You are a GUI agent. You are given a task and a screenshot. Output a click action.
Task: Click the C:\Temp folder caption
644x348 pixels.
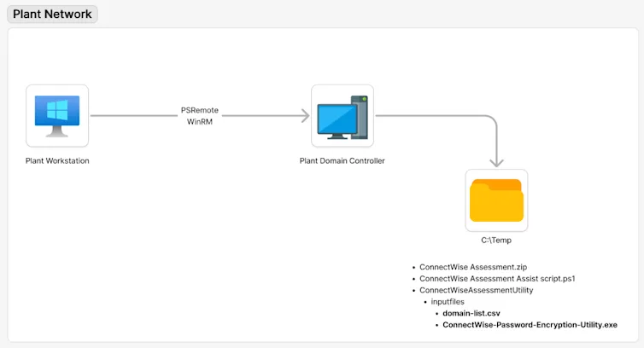[x=496, y=240]
